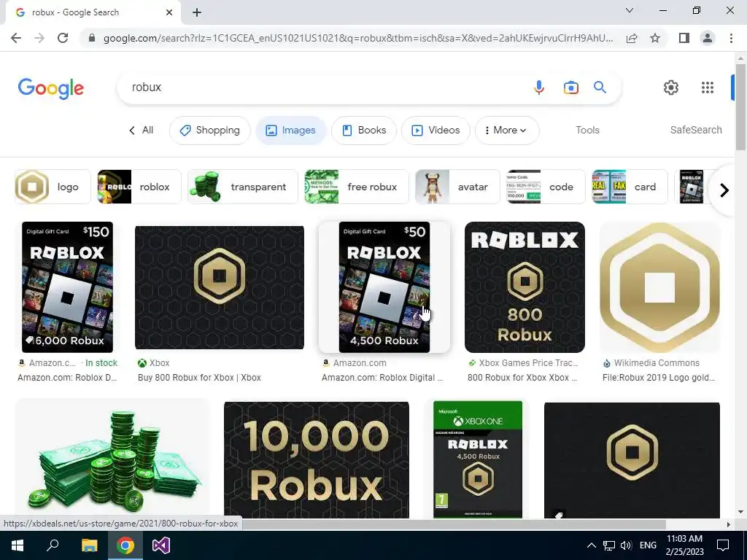The height and width of the screenshot is (560, 747).
Task: Open the 'Amazon.com: Roblox D...' In stock link
Action: [67, 378]
